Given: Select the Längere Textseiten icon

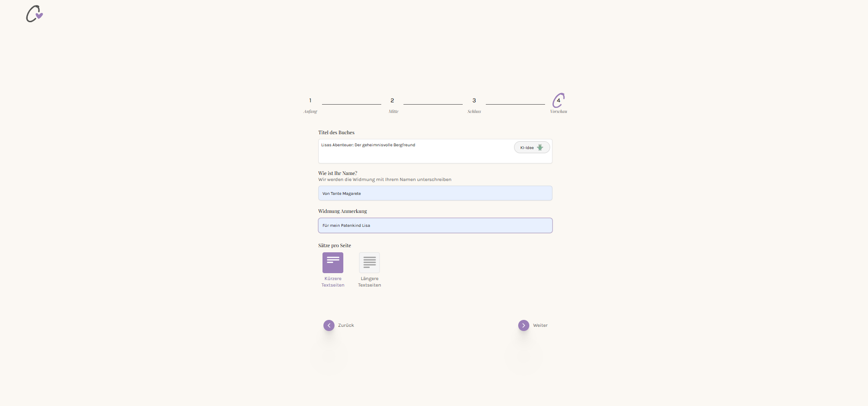Looking at the screenshot, I should [369, 262].
